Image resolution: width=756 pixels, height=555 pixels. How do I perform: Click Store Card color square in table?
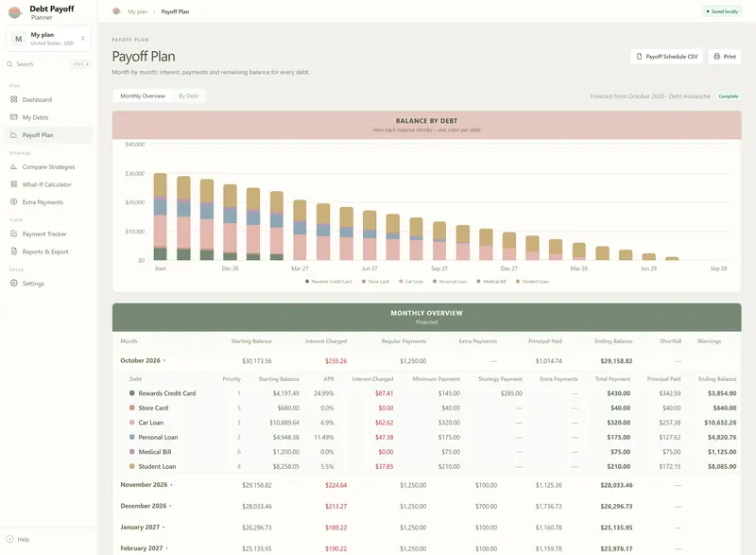pyautogui.click(x=131, y=408)
